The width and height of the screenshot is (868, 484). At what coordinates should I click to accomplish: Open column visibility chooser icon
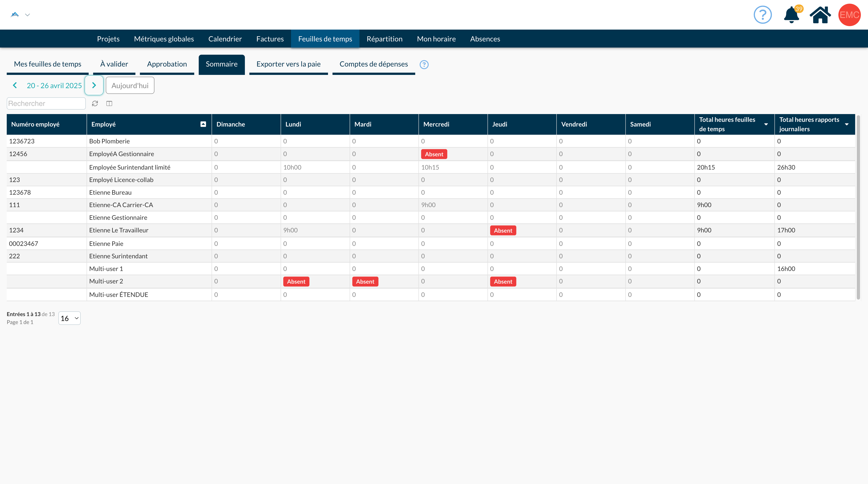click(x=109, y=104)
